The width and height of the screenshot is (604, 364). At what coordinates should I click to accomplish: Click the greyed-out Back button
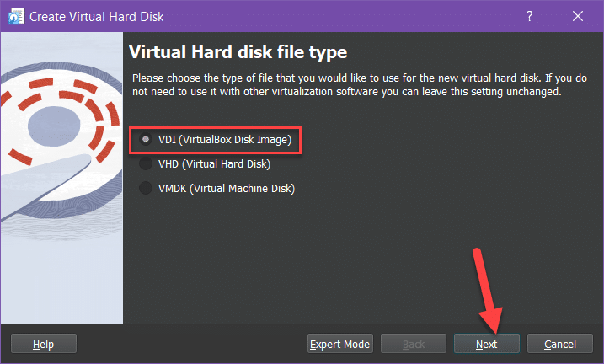click(414, 344)
